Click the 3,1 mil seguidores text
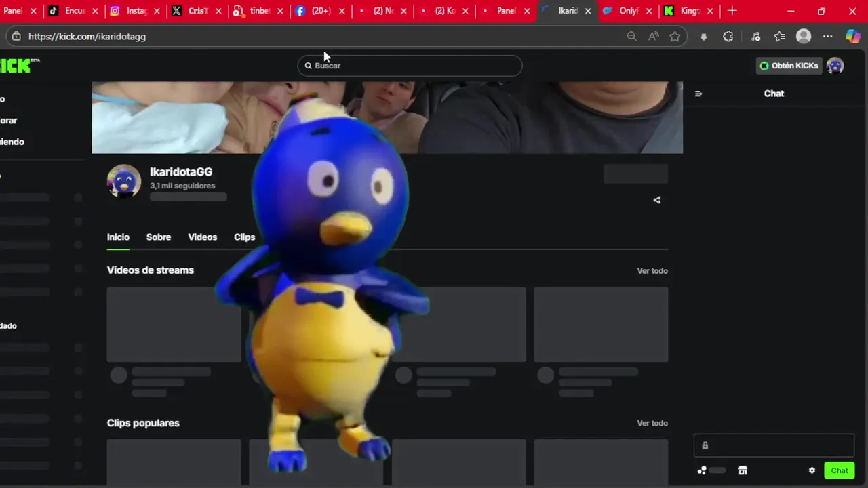Viewport: 868px width, 488px height. [x=182, y=186]
